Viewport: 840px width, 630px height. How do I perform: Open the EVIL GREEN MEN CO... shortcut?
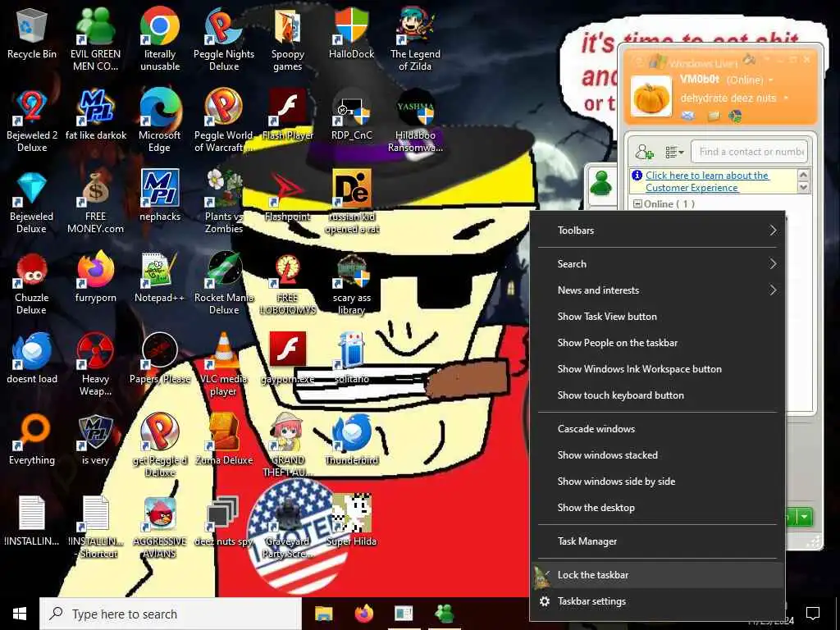(95, 39)
